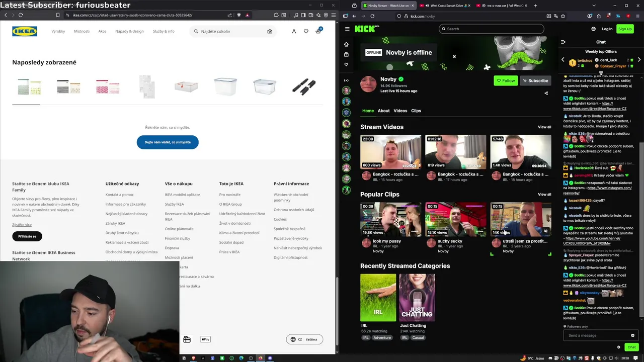Image resolution: width=644 pixels, height=362 pixels.
Task: Click Dejte nám vědět, co si myslíte button
Action: tap(168, 142)
